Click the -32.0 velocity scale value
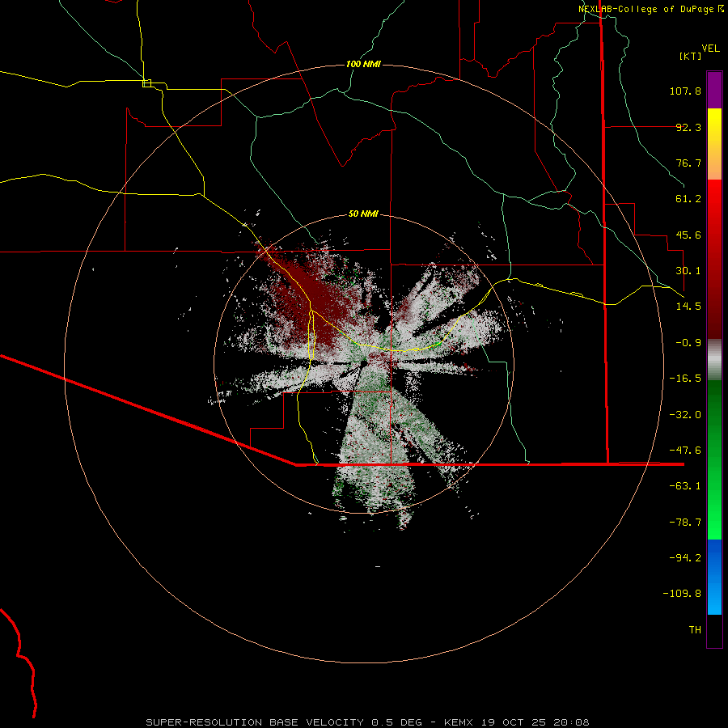The height and width of the screenshot is (728, 728). click(685, 415)
